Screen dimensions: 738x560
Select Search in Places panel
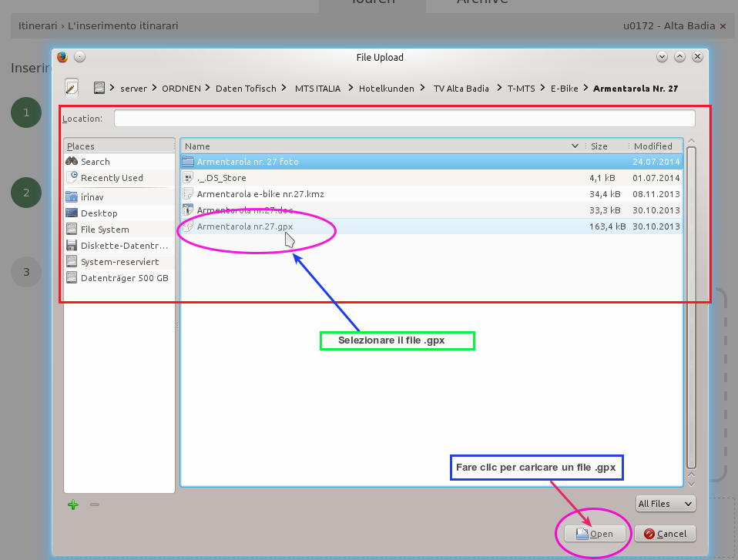(x=95, y=162)
